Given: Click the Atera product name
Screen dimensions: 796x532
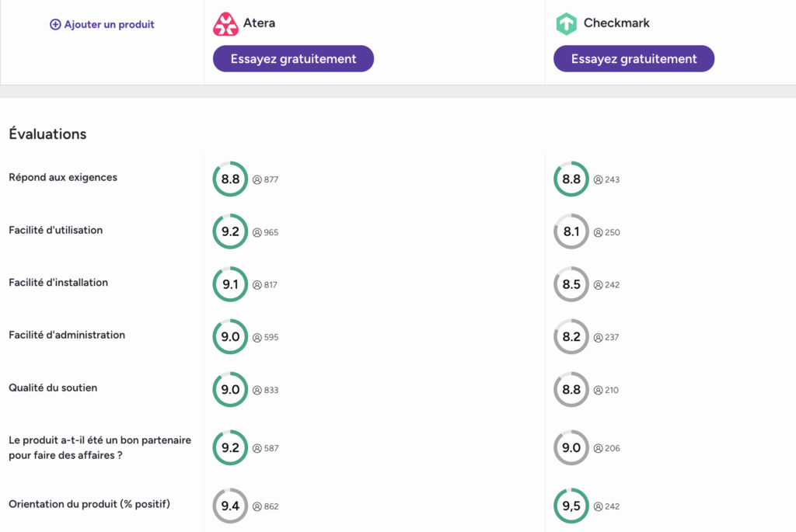Looking at the screenshot, I should point(259,23).
